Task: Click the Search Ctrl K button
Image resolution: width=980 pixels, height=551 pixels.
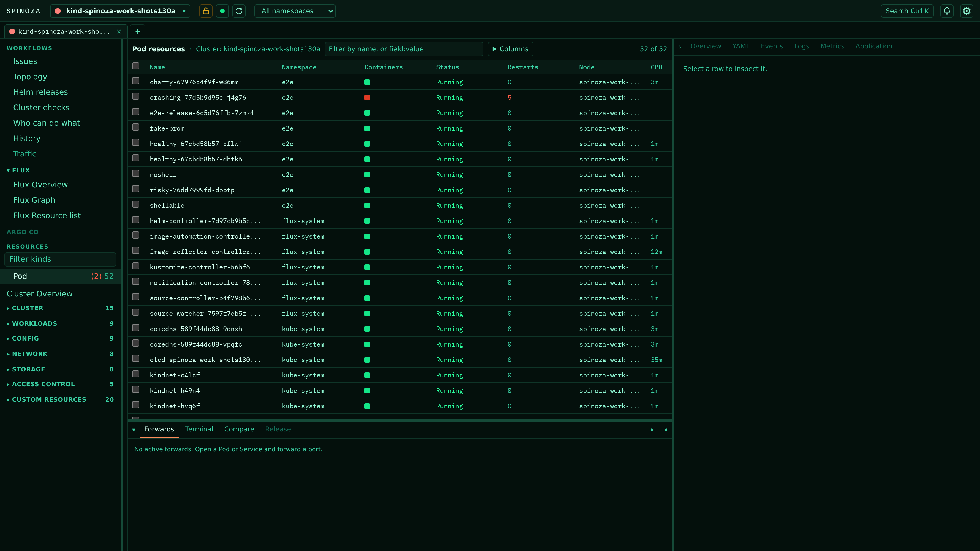Action: [x=907, y=11]
